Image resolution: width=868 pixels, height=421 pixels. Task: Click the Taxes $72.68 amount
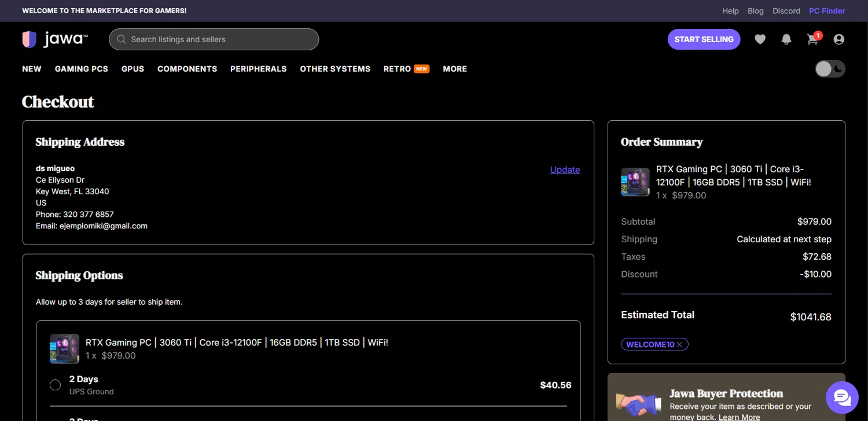(817, 257)
